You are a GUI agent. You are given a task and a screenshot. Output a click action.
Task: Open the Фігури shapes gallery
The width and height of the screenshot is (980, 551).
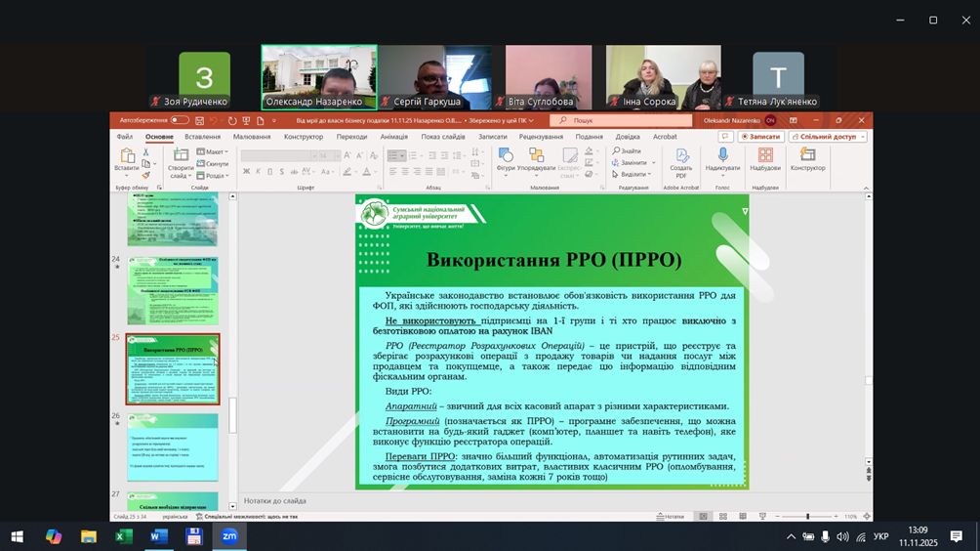pos(506,157)
